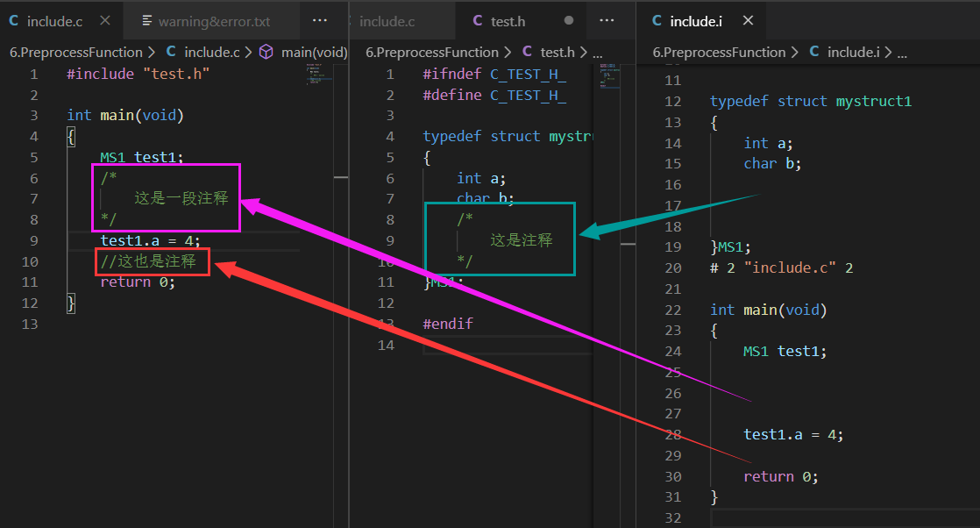Click #include "test.h" line in include.c
This screenshot has width=980, height=528.
pos(138,74)
